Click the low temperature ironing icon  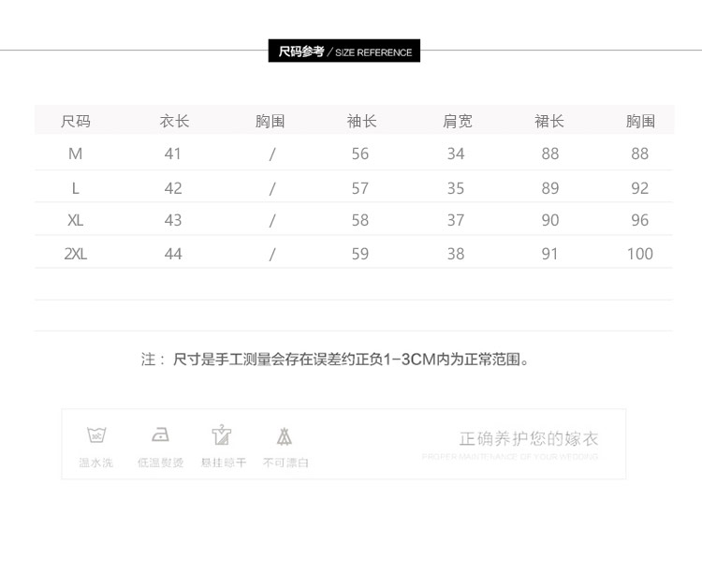pos(160,434)
